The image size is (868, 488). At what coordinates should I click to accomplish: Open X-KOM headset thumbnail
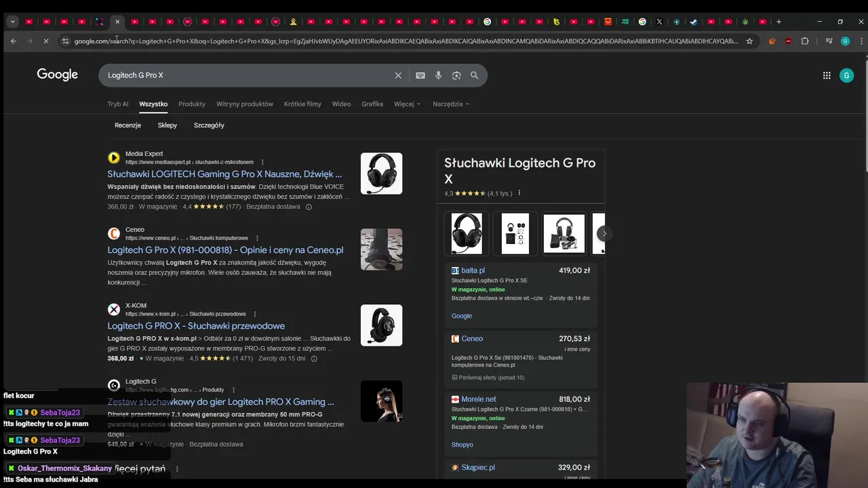coord(381,325)
